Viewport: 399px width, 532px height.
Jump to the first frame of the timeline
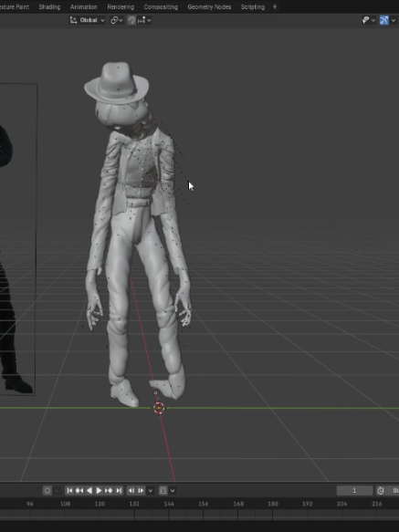(x=69, y=490)
